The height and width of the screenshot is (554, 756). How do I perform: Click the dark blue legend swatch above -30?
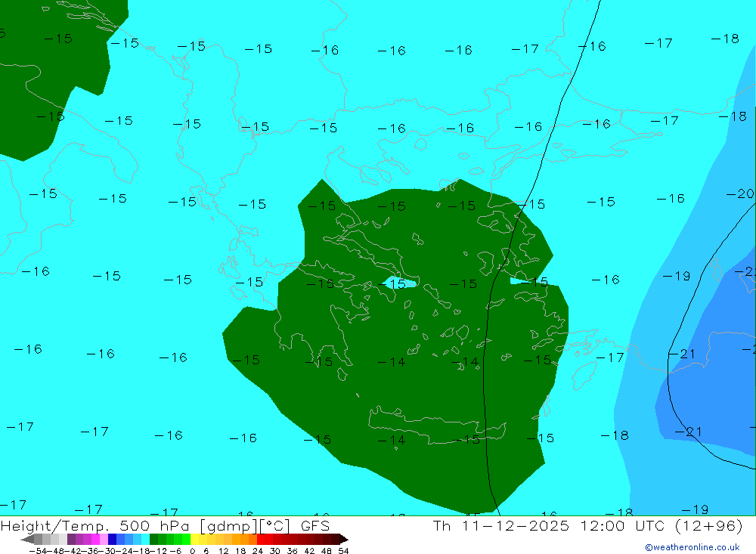(112, 539)
